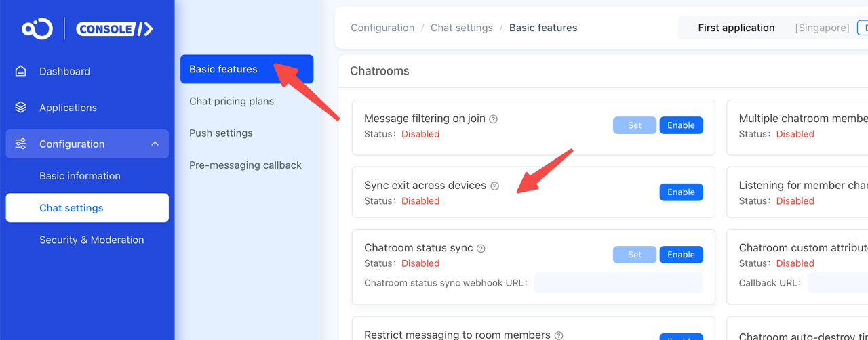Enable Sync exit across devices

tap(681, 192)
